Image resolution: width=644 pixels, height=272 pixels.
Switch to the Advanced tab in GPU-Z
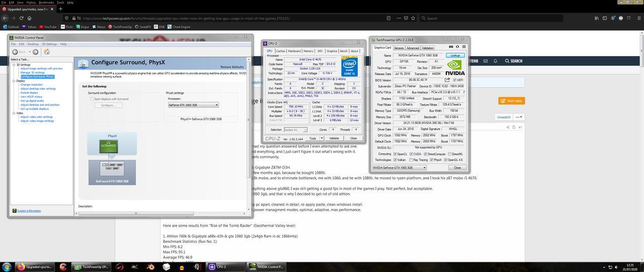[413, 48]
